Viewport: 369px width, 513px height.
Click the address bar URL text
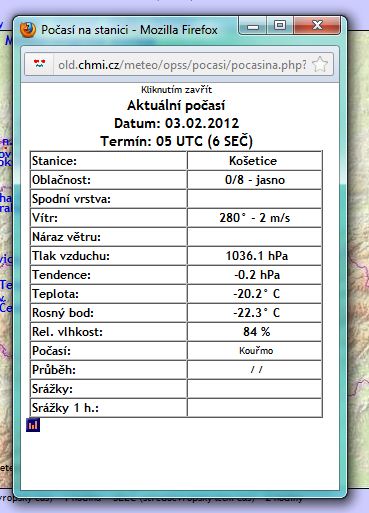(182, 65)
